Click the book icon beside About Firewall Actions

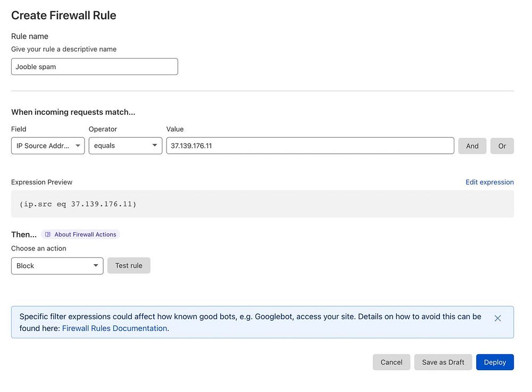tap(48, 235)
